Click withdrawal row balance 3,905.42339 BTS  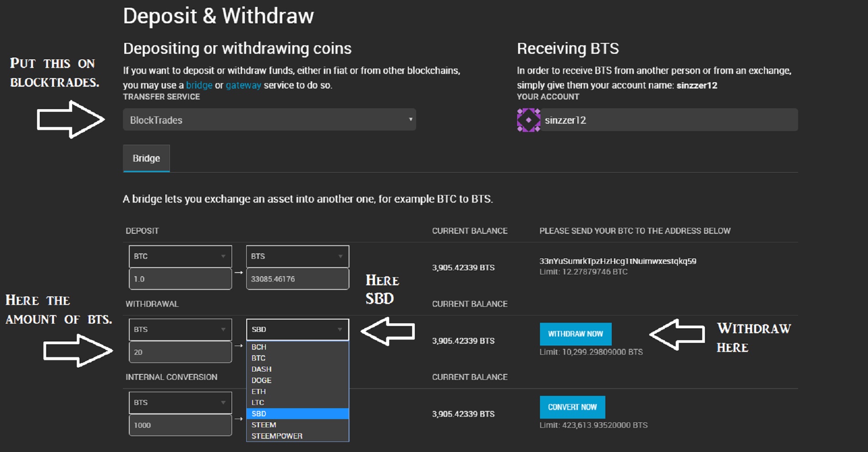pos(463,341)
